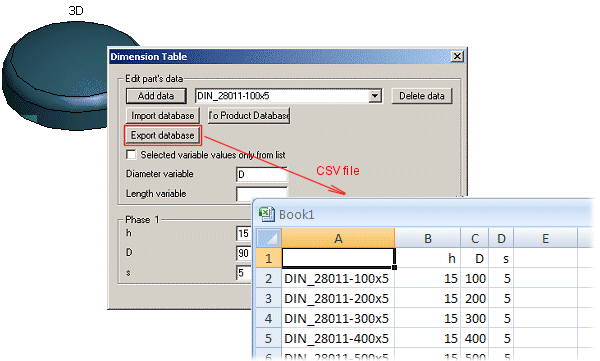The width and height of the screenshot is (600, 361).
Task: Click cell DIN_28011-300x5 in the spreadsheet
Action: (x=338, y=318)
